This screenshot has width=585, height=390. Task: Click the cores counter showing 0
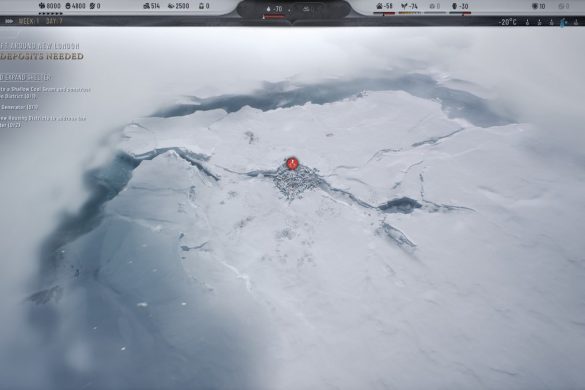coord(204,6)
